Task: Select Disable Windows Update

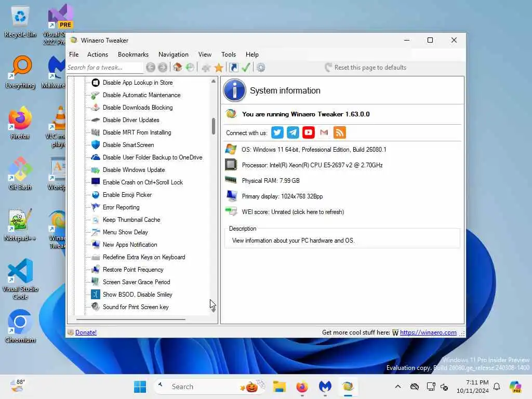Action: tap(134, 170)
